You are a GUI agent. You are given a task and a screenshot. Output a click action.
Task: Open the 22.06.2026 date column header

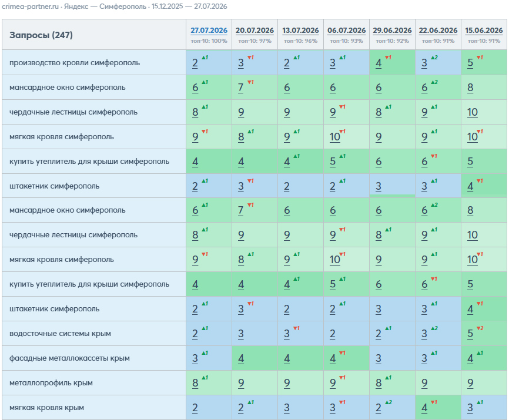(438, 31)
